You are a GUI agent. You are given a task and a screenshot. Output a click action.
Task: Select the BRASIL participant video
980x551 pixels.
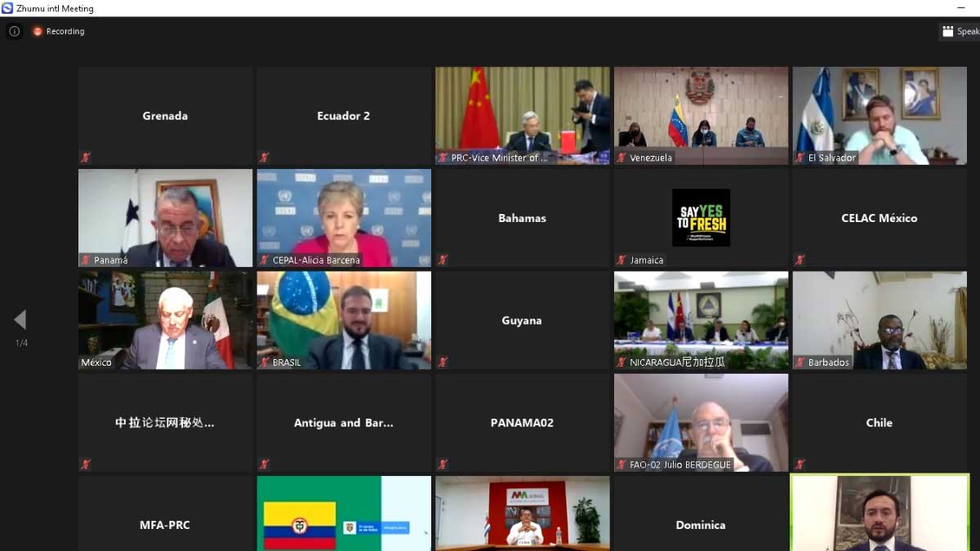click(344, 318)
